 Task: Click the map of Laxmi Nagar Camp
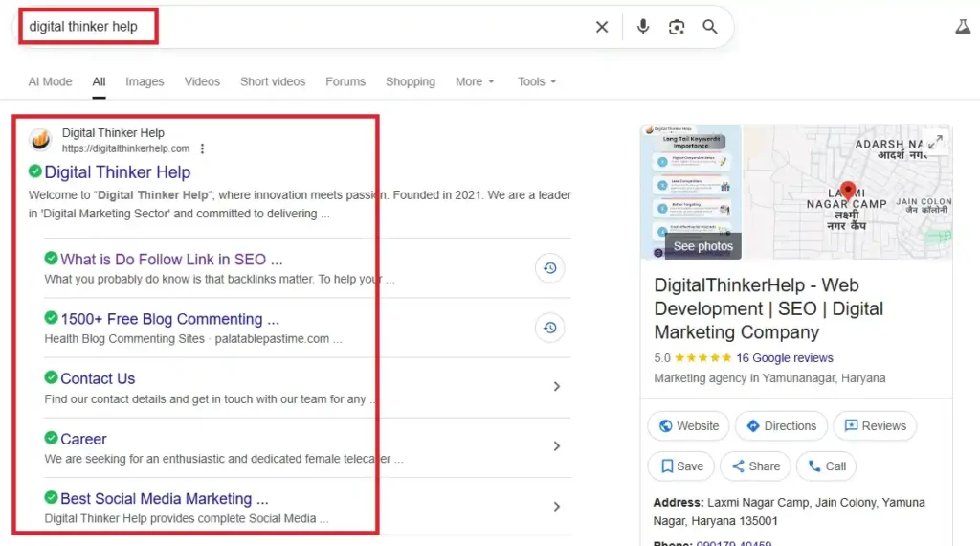[x=847, y=192]
